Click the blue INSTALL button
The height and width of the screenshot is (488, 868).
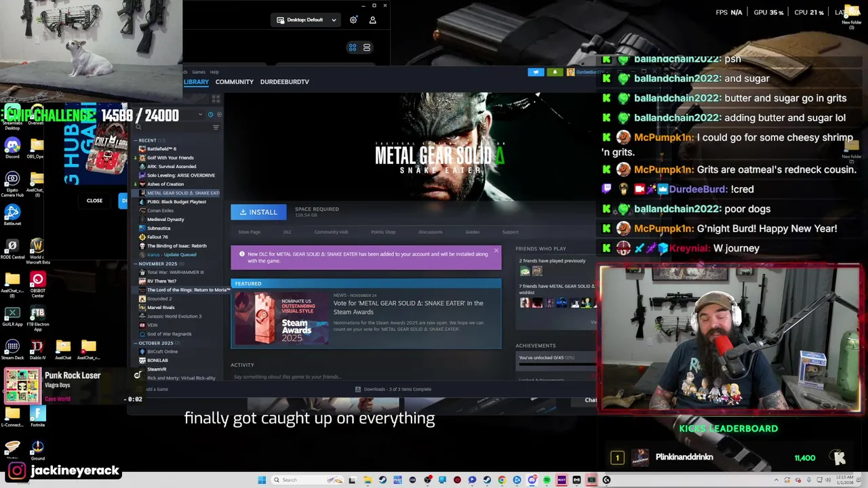tap(258, 212)
